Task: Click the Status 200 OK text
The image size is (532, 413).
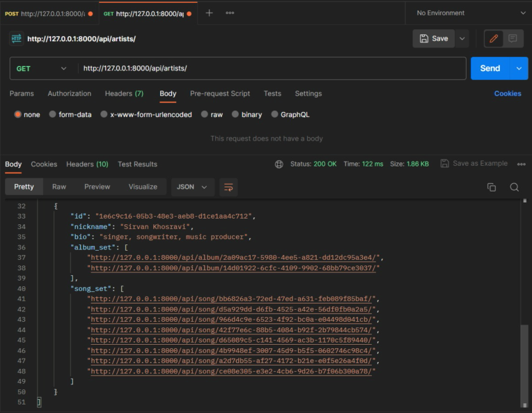Action: coord(313,164)
